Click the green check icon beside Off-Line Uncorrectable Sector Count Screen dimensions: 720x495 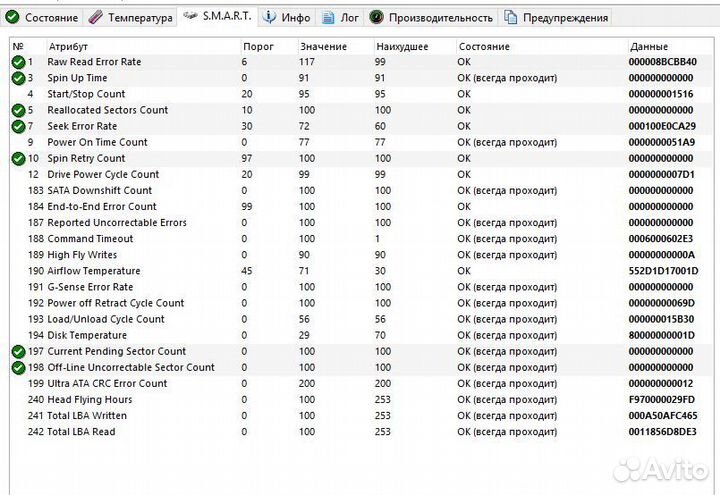tap(18, 367)
